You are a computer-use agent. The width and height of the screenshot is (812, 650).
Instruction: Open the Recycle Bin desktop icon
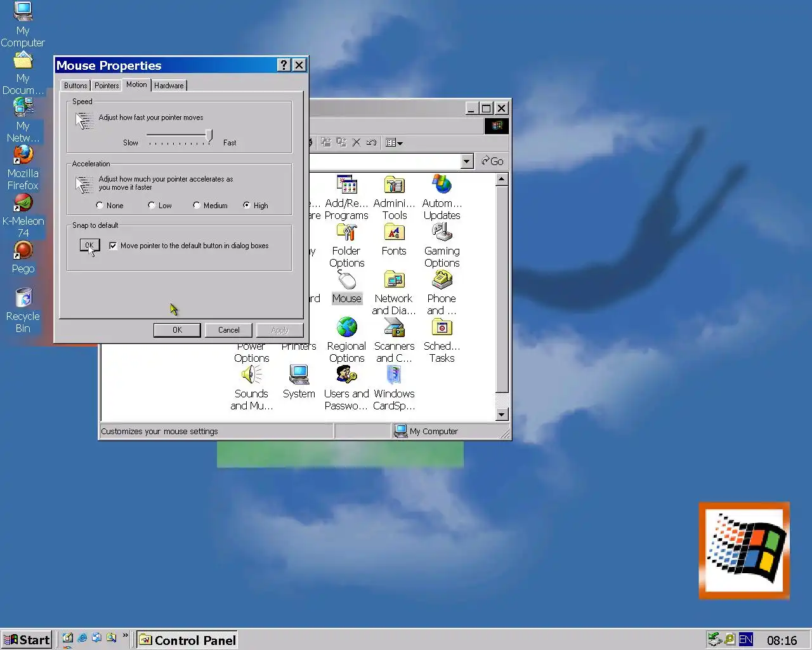pos(23,310)
